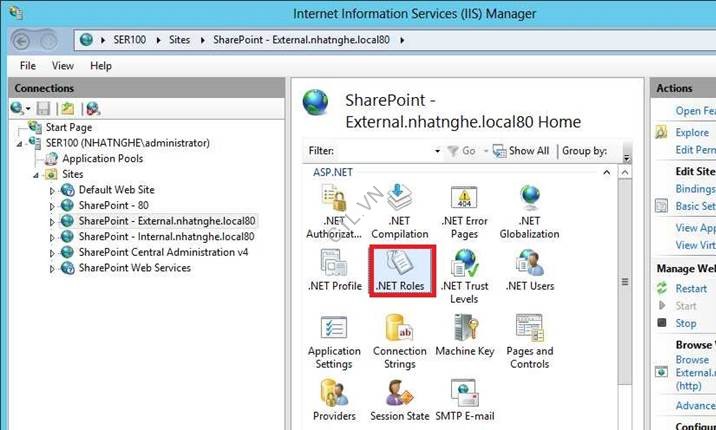Image resolution: width=716 pixels, height=430 pixels.
Task: Click Sites in the address breadcrumb
Action: coord(179,40)
